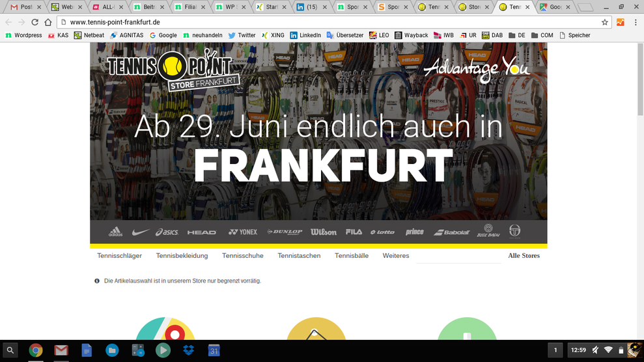The width and height of the screenshot is (644, 362).
Task: Click the Dunlop brand logo
Action: [x=285, y=232]
